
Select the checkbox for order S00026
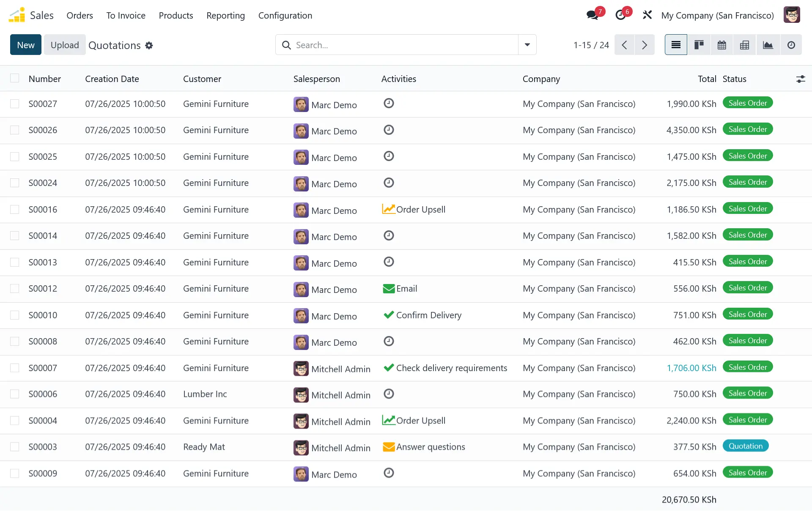point(15,130)
